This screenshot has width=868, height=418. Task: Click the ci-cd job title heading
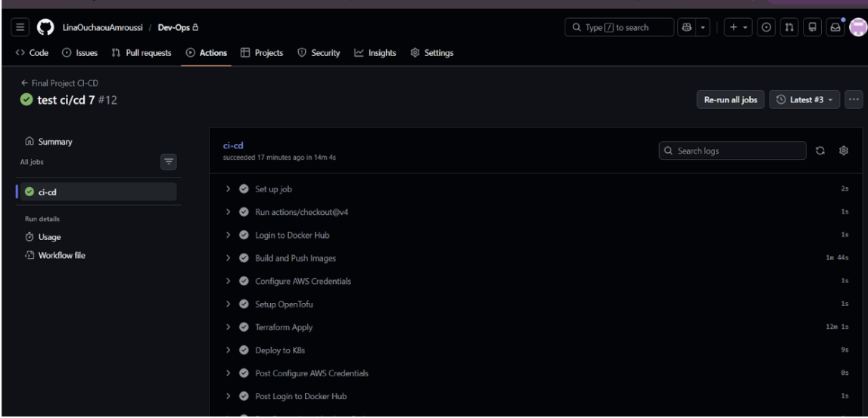click(x=233, y=145)
